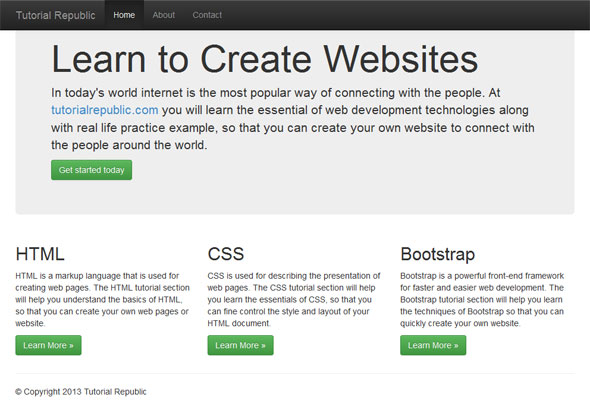Click Learn More under HTML
The width and height of the screenshot is (590, 410).
pyautogui.click(x=48, y=345)
